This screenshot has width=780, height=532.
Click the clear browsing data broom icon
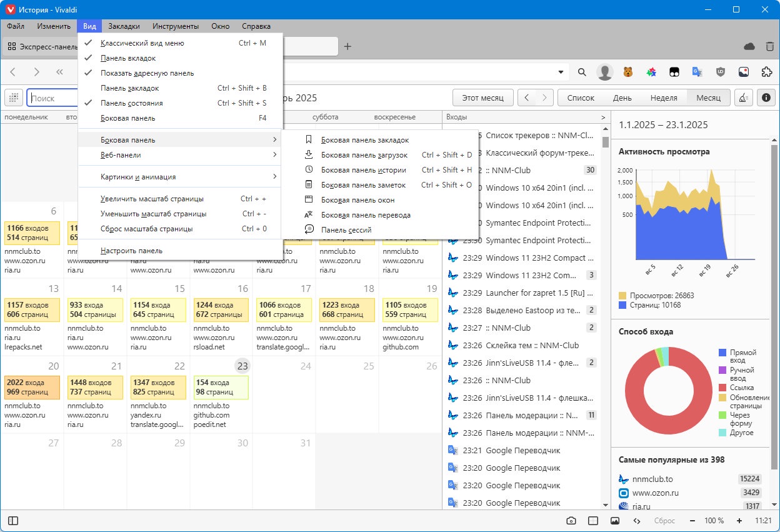[x=742, y=98]
